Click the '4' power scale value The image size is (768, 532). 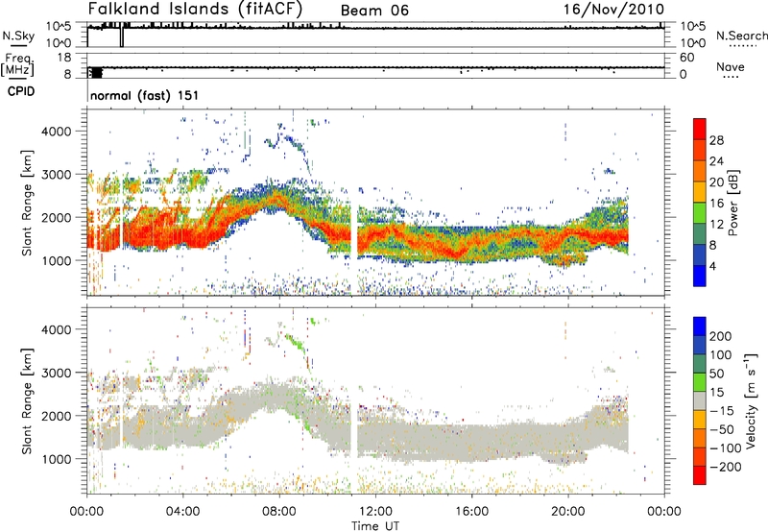pyautogui.click(x=712, y=266)
